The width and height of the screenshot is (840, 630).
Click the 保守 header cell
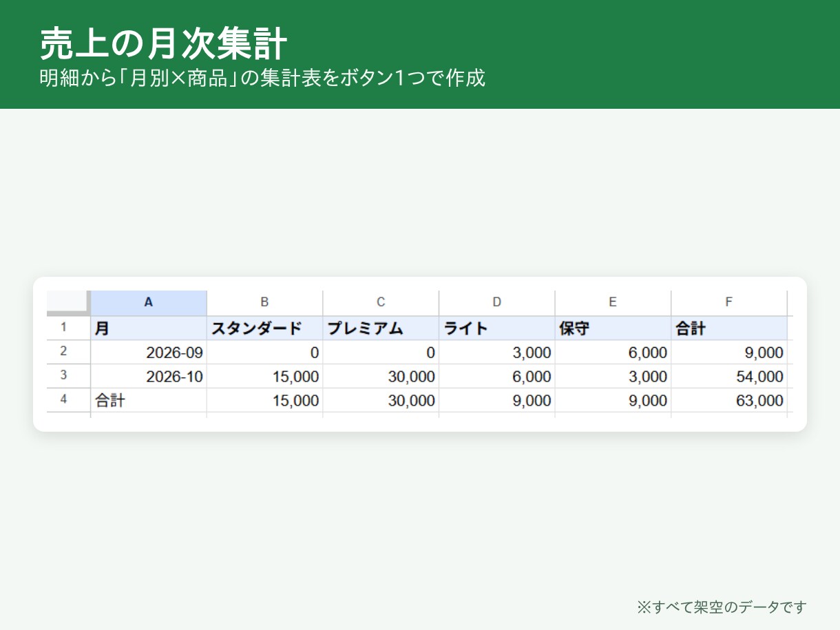613,328
